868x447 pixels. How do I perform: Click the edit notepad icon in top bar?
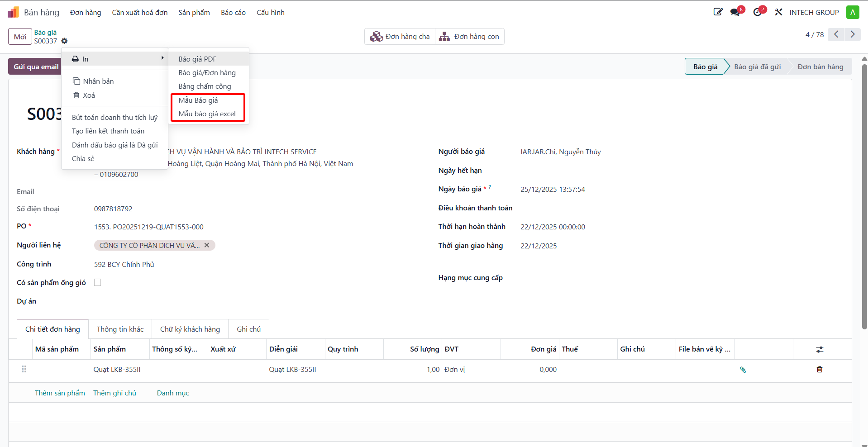[718, 12]
